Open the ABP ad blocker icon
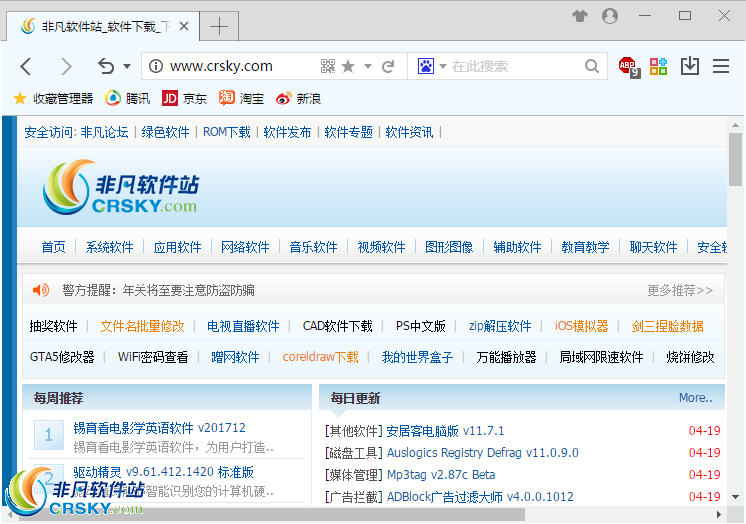This screenshot has width=746, height=524. 629,67
